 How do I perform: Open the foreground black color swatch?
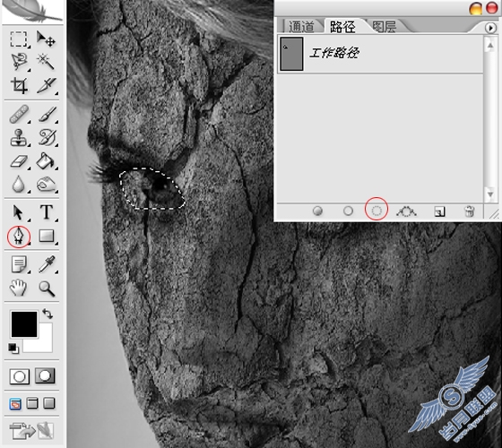point(24,324)
